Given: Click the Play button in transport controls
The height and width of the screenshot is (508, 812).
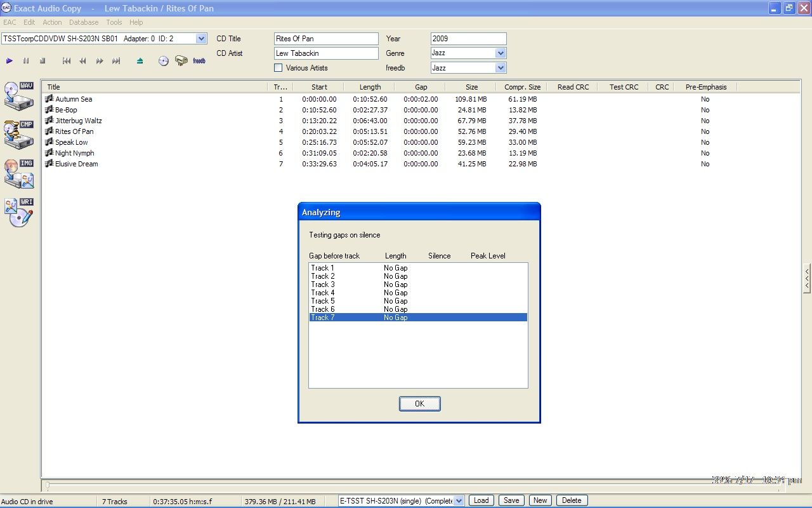Looking at the screenshot, I should [10, 61].
